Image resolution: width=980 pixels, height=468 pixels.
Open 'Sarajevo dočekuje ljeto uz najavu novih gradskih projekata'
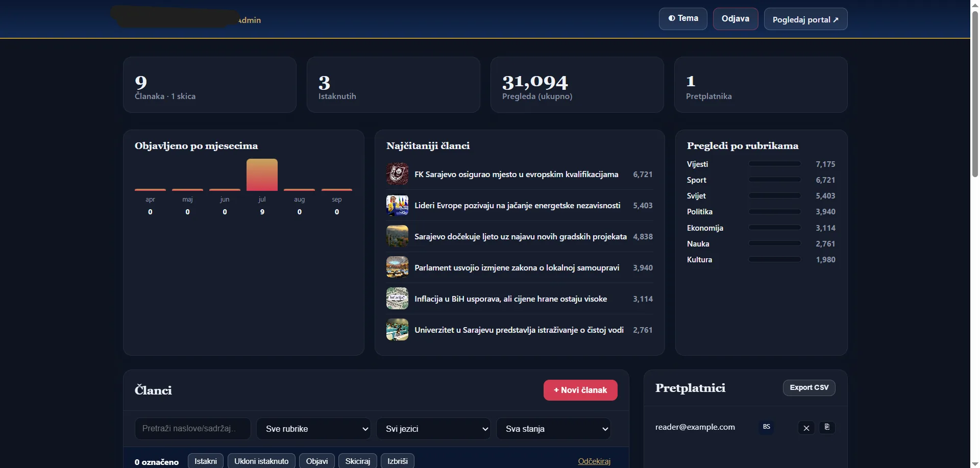pos(521,237)
